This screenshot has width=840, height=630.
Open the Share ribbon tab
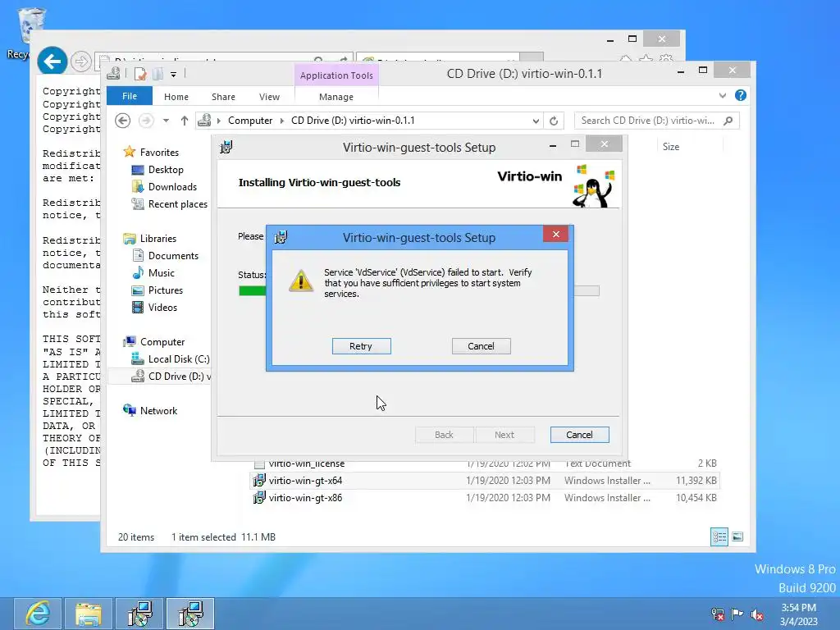click(x=223, y=97)
